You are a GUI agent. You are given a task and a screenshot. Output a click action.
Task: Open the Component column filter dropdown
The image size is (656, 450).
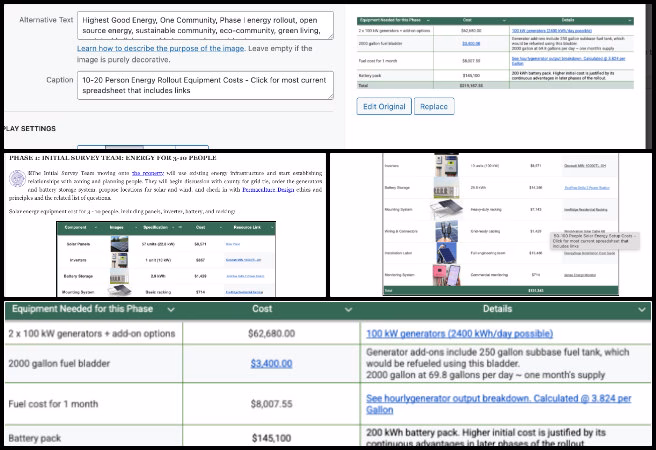(x=96, y=228)
